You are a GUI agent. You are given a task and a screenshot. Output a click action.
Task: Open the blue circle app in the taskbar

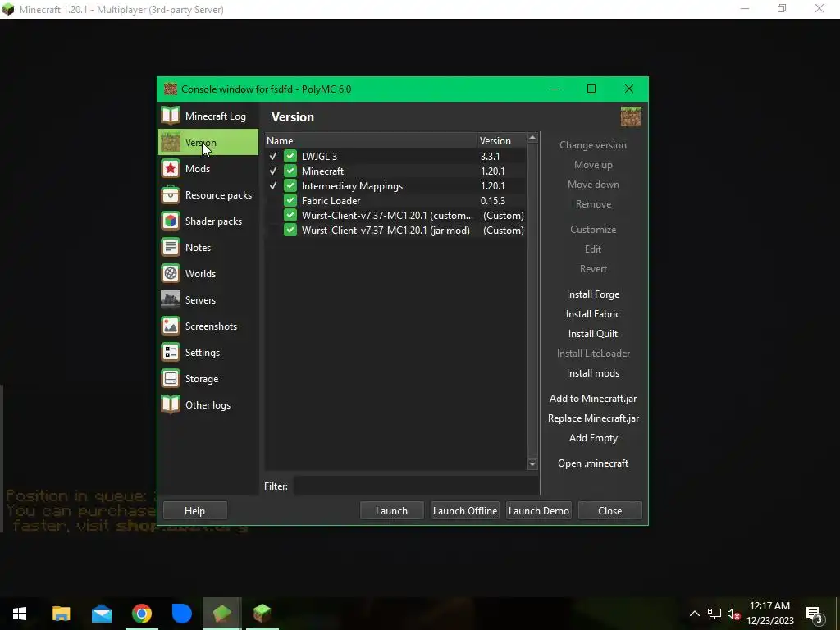click(x=181, y=614)
